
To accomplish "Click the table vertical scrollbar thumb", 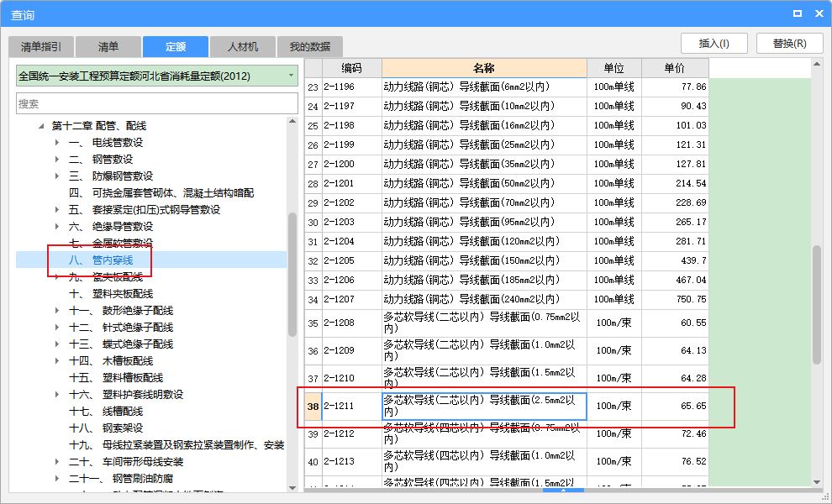I will click(x=817, y=305).
